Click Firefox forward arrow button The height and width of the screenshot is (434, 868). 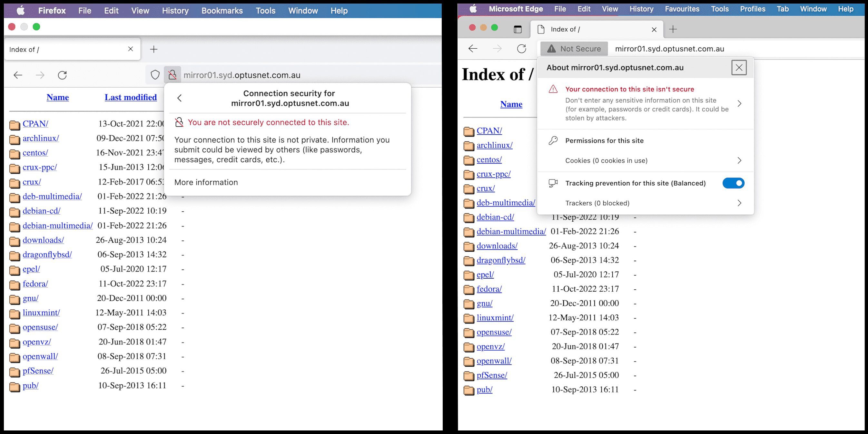40,75
